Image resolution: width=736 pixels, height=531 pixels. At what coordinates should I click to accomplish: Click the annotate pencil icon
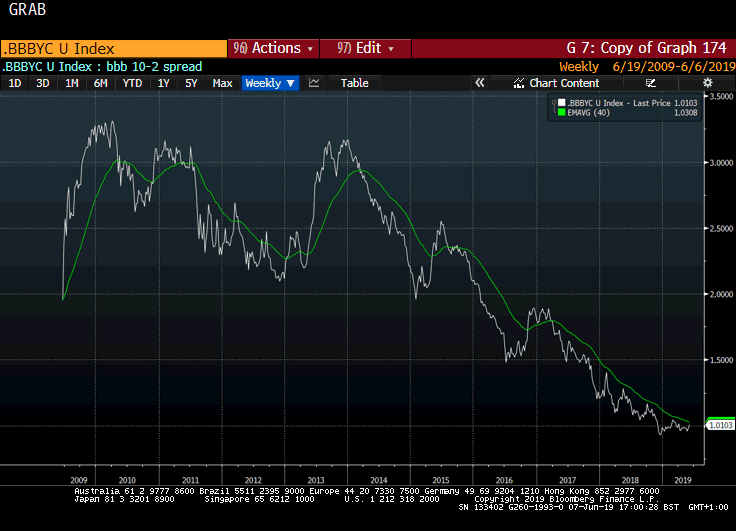coord(650,83)
